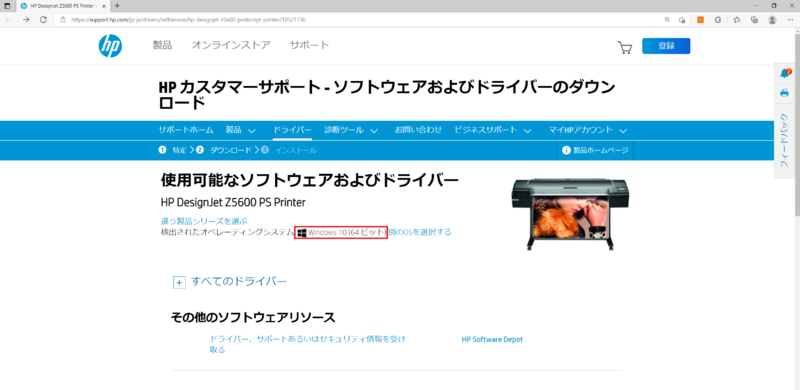Screen dimensions: 800x390
Task: Open the Collections panel
Action: pyautogui.click(x=754, y=20)
